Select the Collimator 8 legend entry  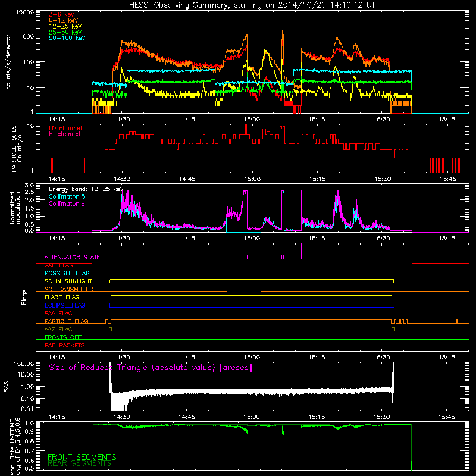(x=67, y=196)
